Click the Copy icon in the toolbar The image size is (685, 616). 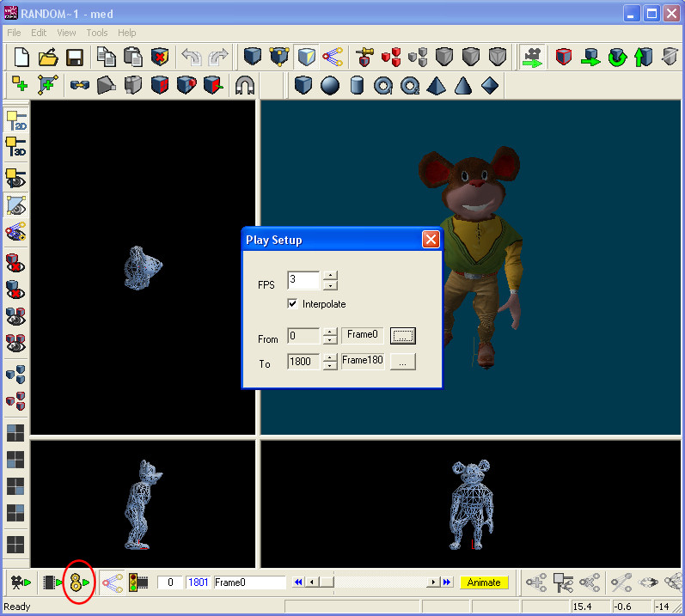tap(107, 58)
